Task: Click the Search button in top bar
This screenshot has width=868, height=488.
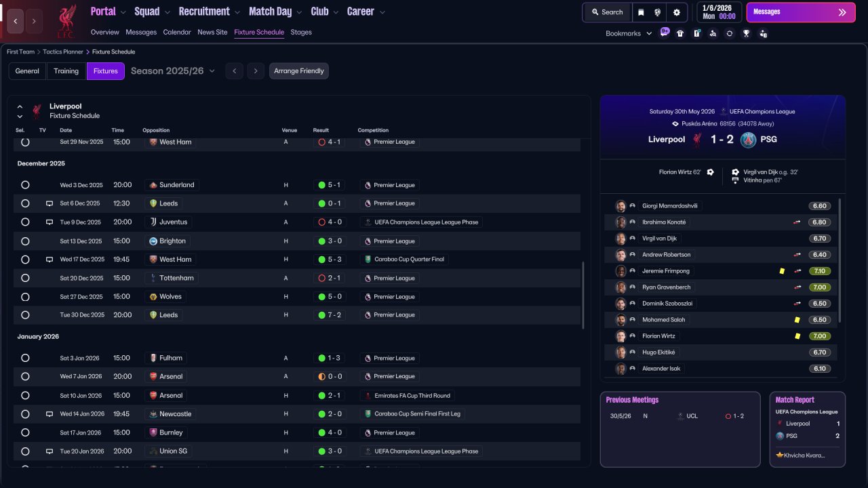Action: (x=607, y=12)
